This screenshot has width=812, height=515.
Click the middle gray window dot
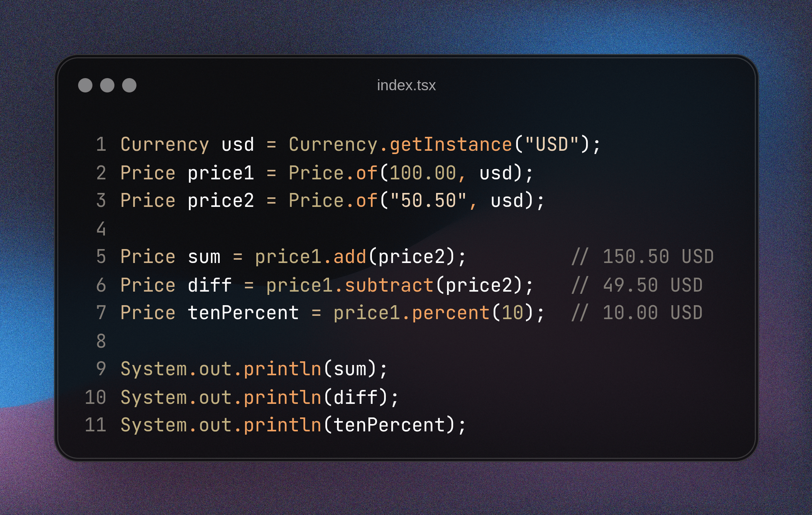[x=107, y=85]
